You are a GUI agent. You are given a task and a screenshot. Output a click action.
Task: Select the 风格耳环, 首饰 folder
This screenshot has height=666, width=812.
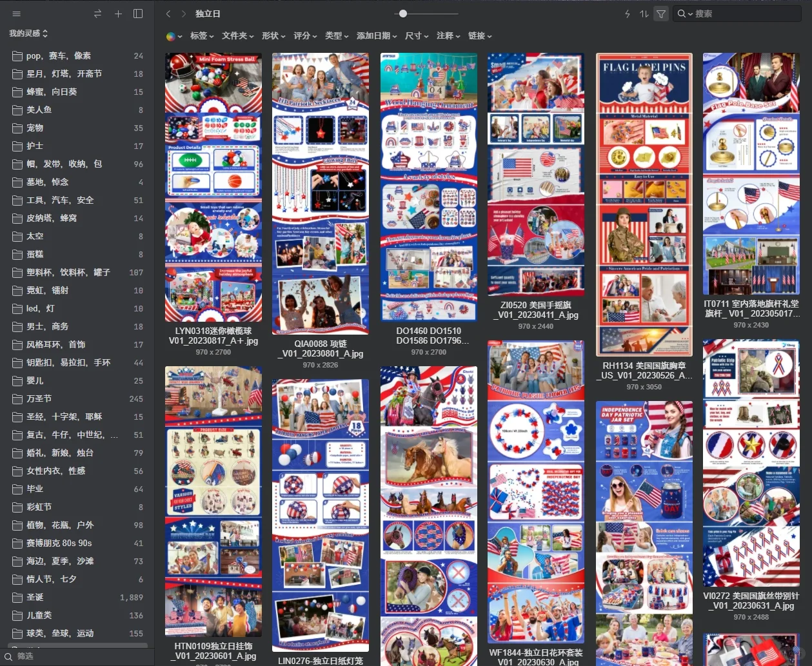point(77,345)
